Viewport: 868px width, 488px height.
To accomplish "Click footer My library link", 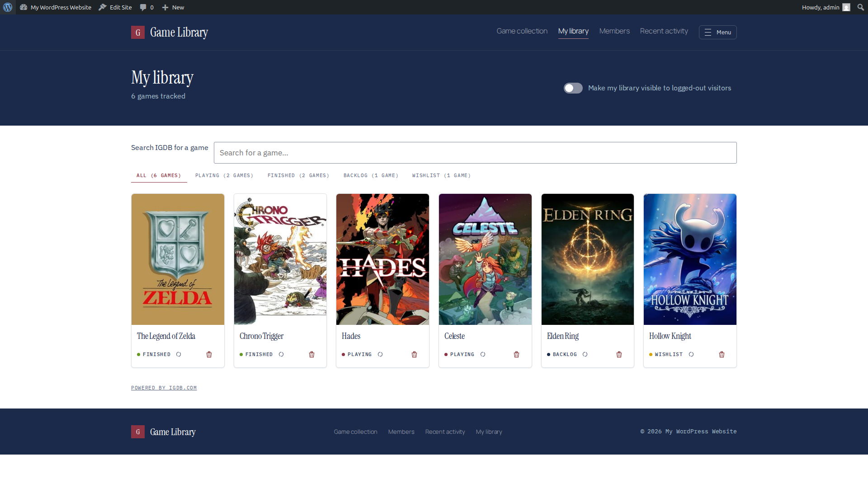I will tap(489, 432).
